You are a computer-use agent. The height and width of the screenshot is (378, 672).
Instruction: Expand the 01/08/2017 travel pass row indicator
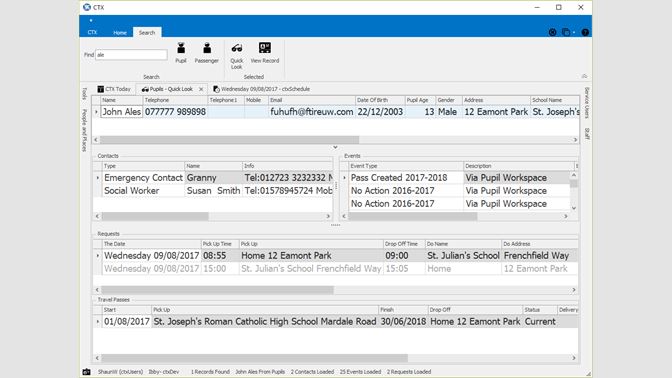pos(98,322)
